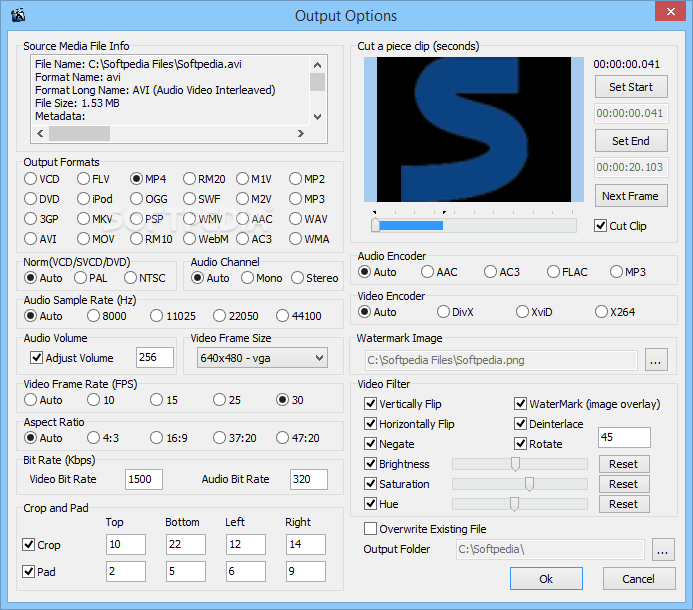Open the Video Frame Size dropdown
The width and height of the screenshot is (693, 610).
262,358
